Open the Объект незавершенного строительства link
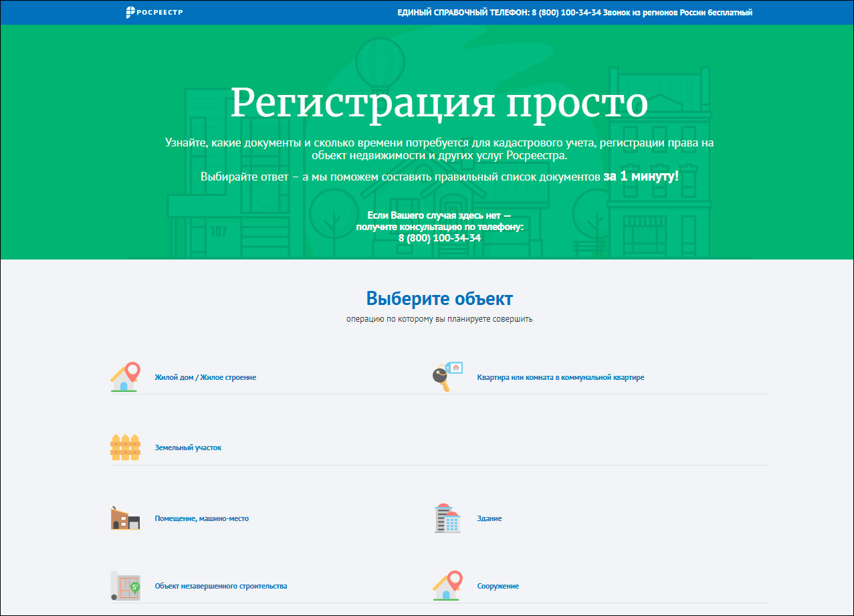 (221, 586)
